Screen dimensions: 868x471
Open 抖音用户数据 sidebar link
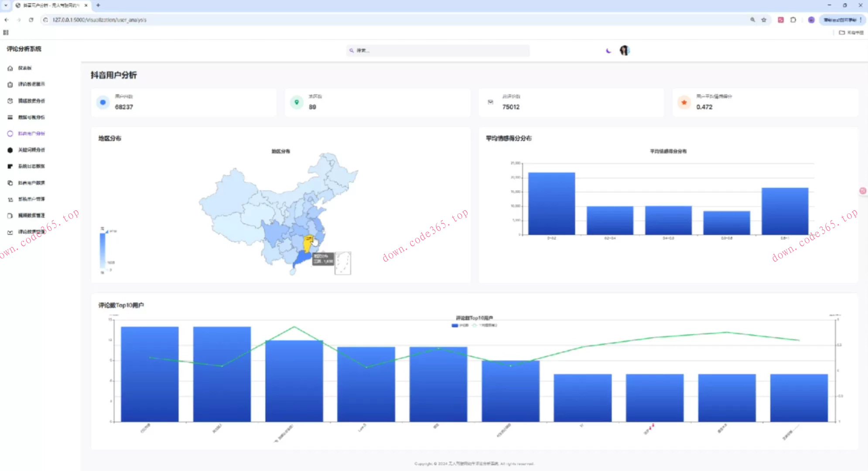pyautogui.click(x=31, y=183)
